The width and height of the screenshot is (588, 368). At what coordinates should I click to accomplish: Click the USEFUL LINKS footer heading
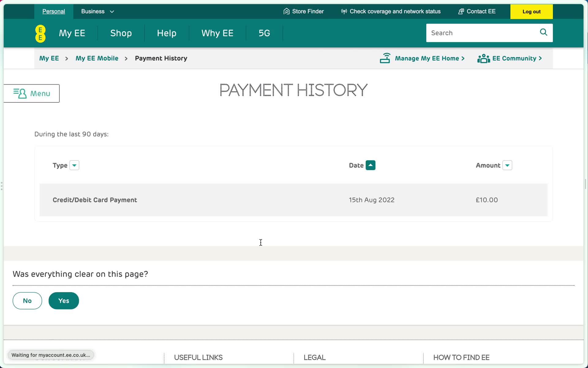(198, 358)
